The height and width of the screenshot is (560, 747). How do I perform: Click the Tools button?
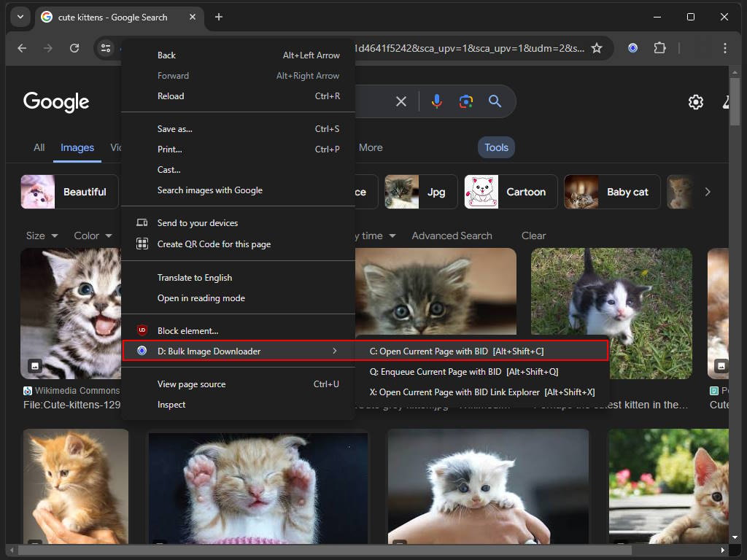[496, 147]
